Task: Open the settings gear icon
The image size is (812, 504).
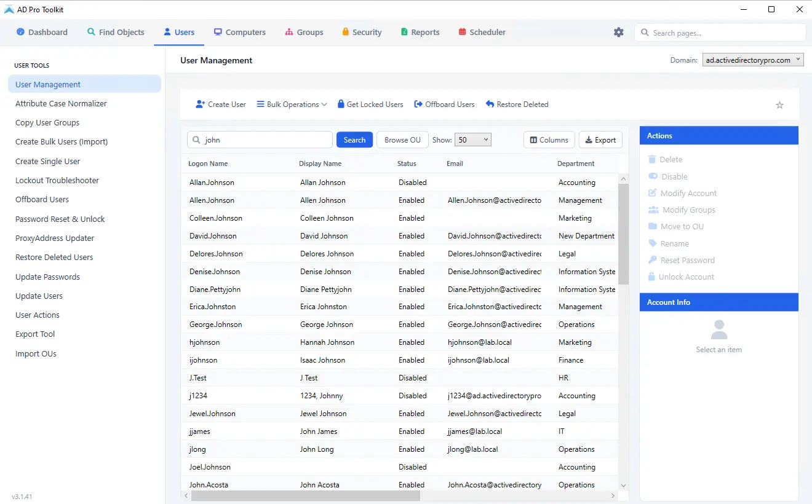Action: pos(619,32)
